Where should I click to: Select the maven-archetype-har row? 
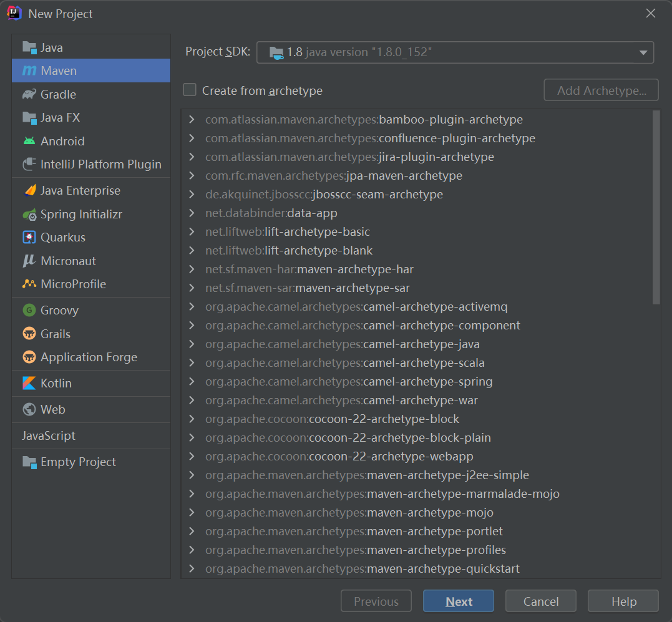click(x=416, y=269)
